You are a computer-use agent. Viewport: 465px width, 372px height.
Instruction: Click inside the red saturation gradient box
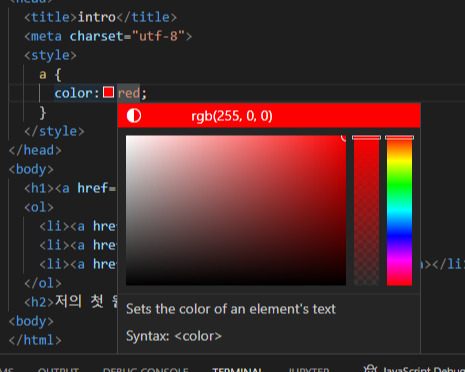tap(236, 210)
